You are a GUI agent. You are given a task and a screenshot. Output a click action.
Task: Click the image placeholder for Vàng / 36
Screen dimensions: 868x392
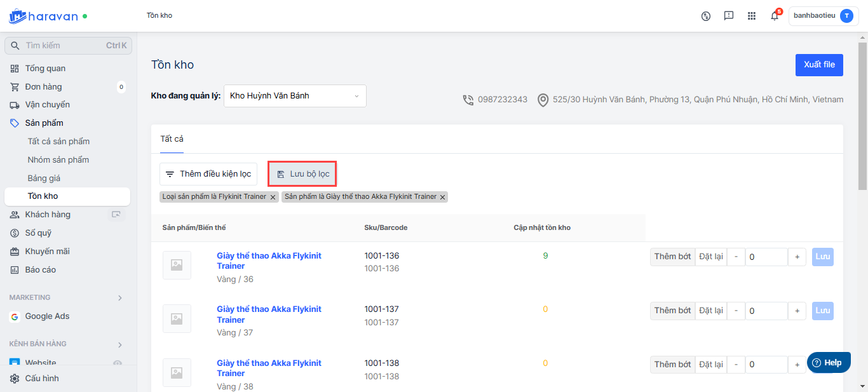177,265
